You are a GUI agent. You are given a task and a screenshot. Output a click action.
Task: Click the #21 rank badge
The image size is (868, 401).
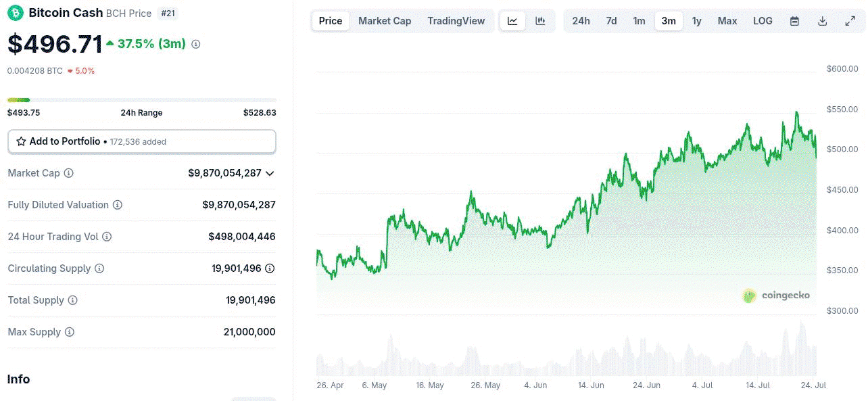[x=167, y=13]
